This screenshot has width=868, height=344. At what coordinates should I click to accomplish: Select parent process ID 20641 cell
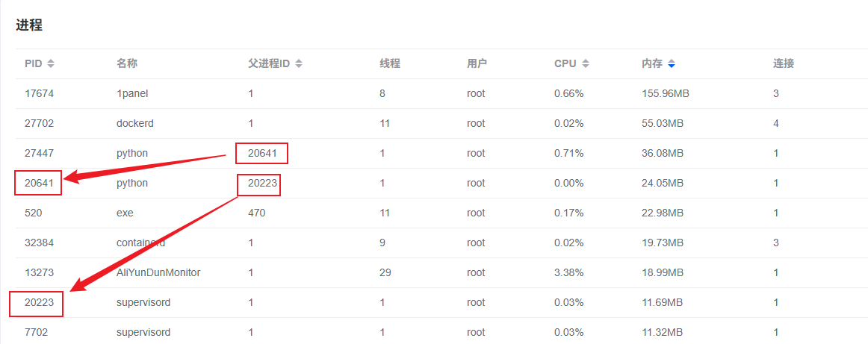coord(262,154)
